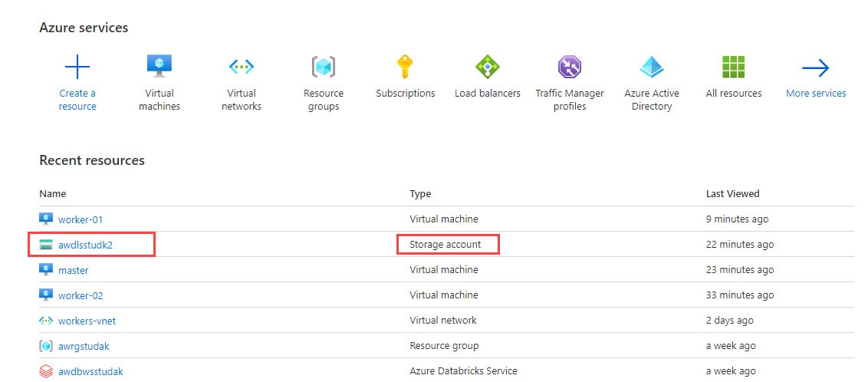Click the storage account icon beside awdlsstudk2
The height and width of the screenshot is (382, 868).
point(46,245)
